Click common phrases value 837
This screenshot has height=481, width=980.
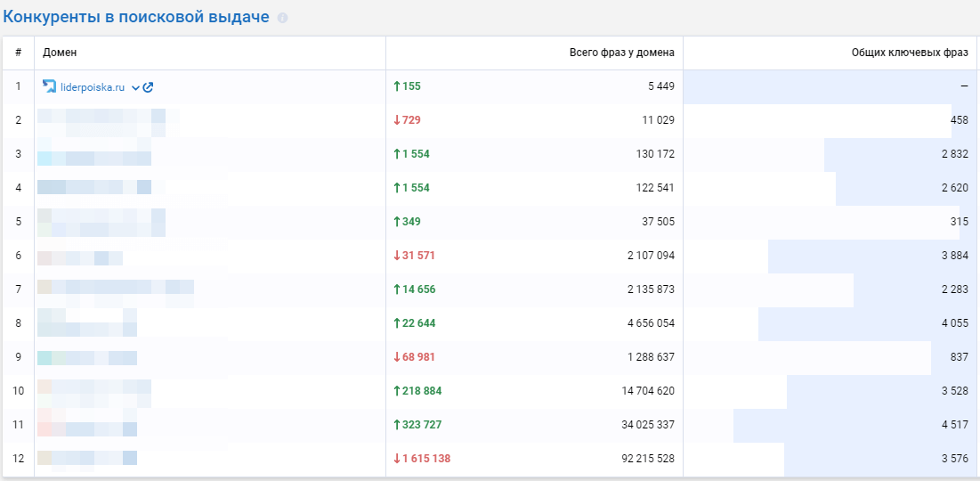point(960,356)
